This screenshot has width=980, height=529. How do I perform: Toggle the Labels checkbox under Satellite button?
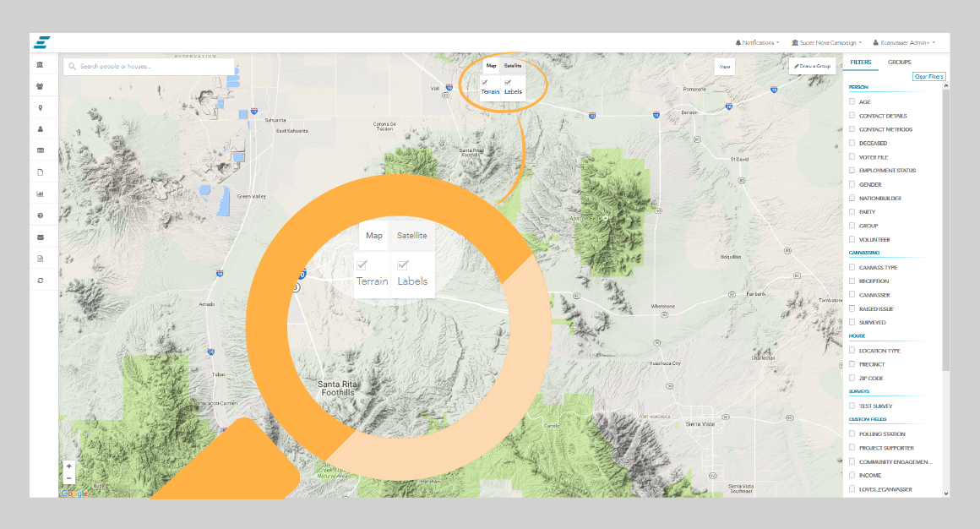click(x=508, y=83)
